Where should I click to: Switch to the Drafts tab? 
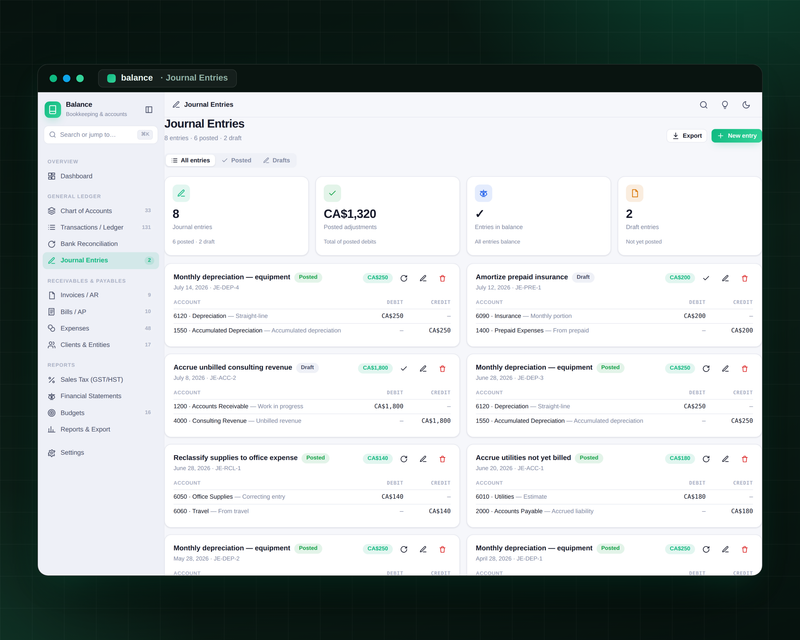pyautogui.click(x=277, y=160)
